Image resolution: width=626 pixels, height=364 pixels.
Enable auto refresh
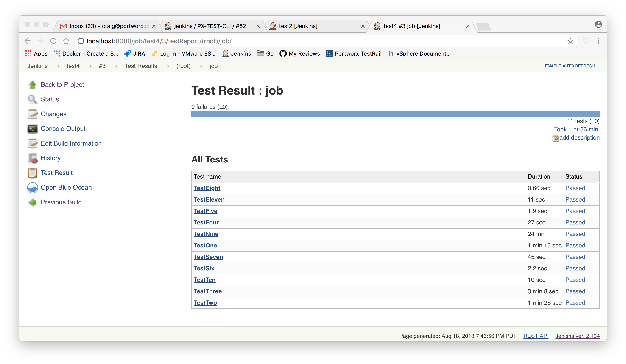click(x=570, y=66)
